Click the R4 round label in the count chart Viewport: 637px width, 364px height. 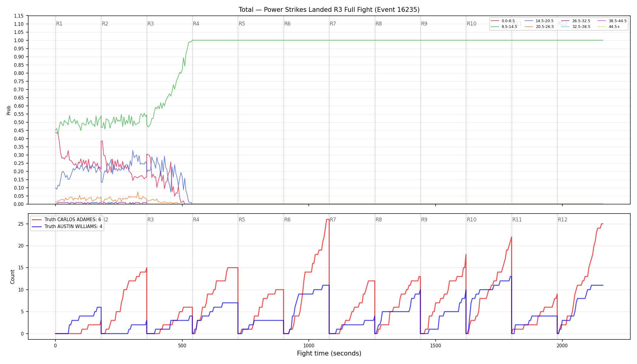pos(196,220)
